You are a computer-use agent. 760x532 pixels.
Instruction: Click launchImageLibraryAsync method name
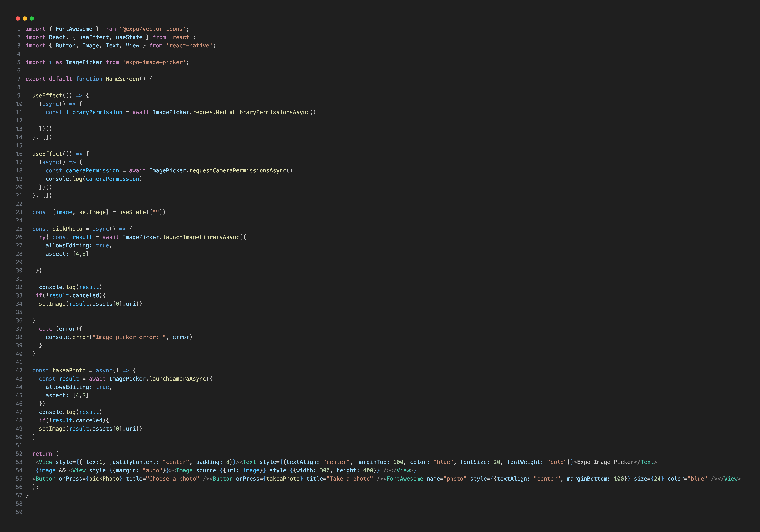point(201,237)
